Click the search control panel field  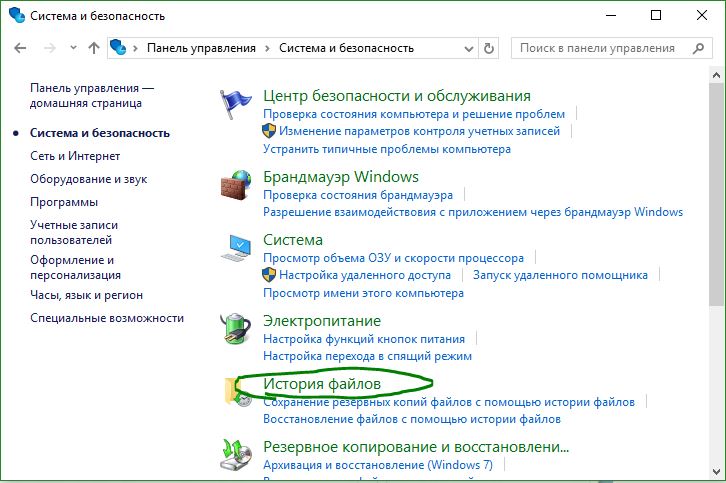[601, 48]
